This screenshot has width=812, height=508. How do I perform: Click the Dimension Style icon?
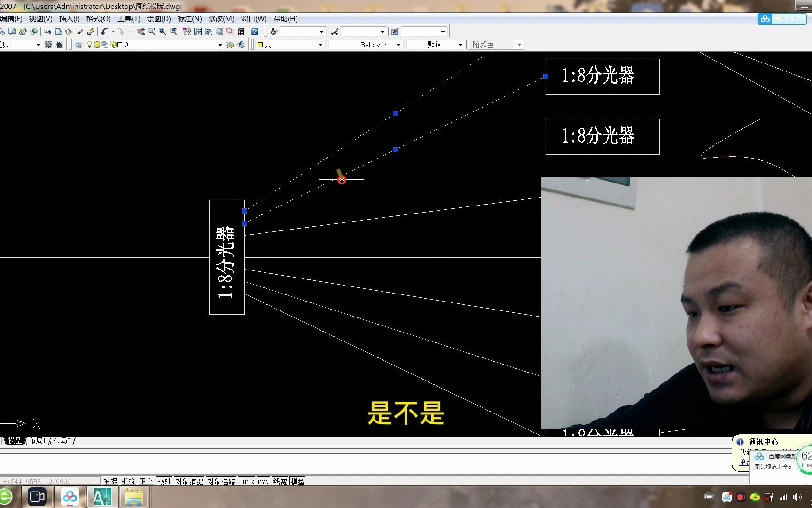tap(335, 32)
